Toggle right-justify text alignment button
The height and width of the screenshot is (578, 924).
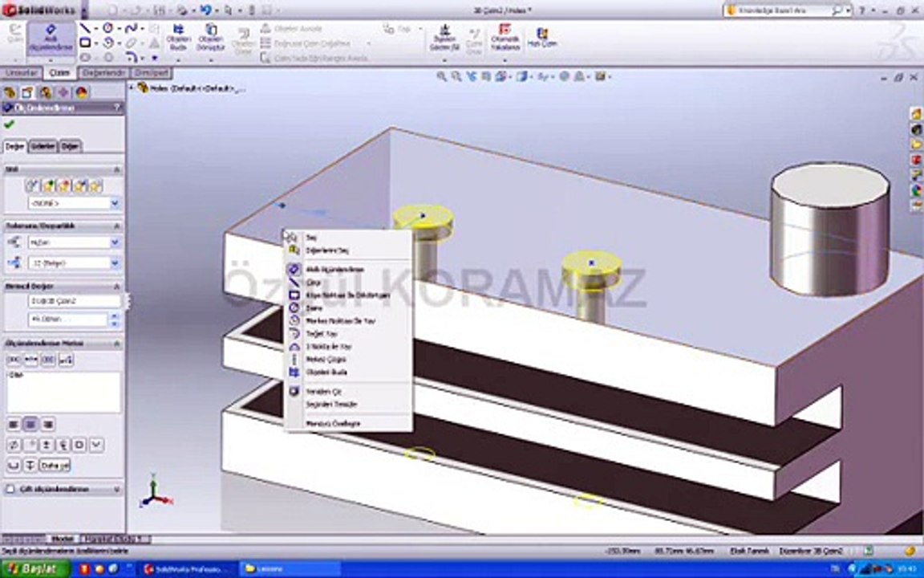[x=48, y=424]
